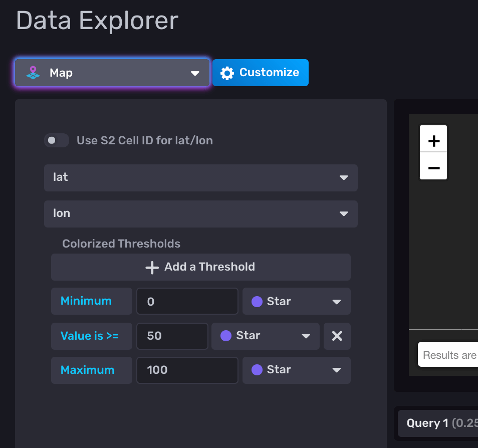Click the Minimum threshold label
Image resolution: width=478 pixels, height=448 pixels.
pos(91,301)
